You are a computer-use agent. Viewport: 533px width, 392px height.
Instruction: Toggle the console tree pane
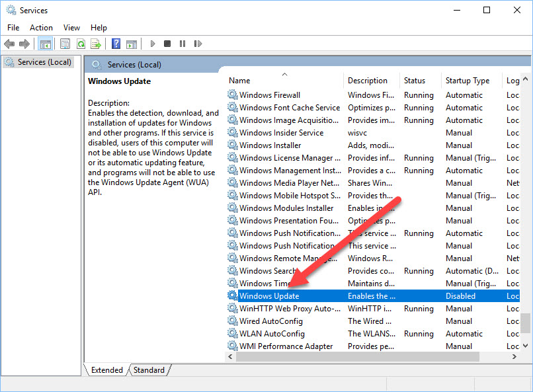point(45,44)
